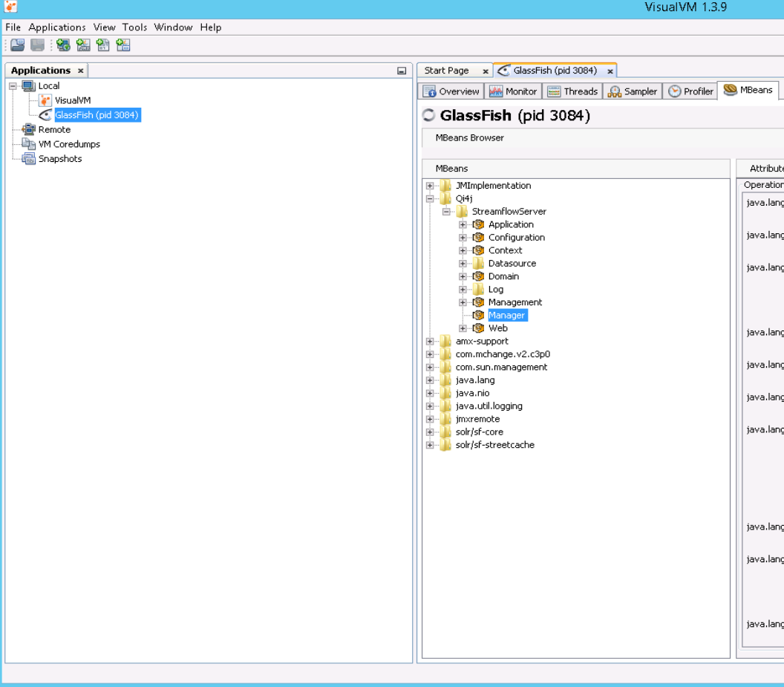This screenshot has width=784, height=687.
Task: Expand the jmxremote node
Action: point(430,420)
